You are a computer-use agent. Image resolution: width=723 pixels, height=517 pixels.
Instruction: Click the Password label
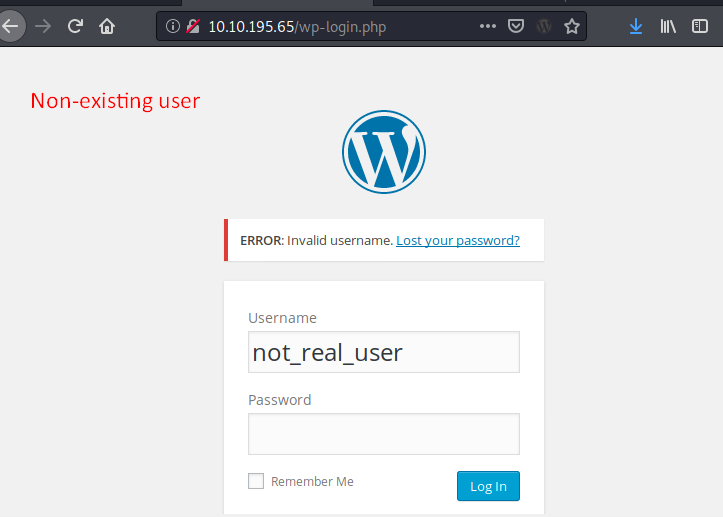pyautogui.click(x=279, y=400)
